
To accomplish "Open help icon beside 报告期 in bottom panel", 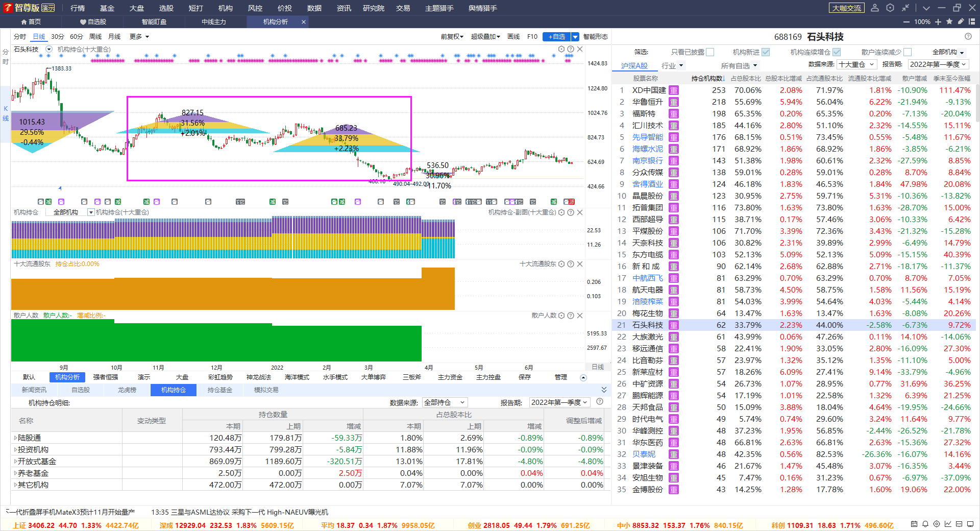I will [600, 402].
